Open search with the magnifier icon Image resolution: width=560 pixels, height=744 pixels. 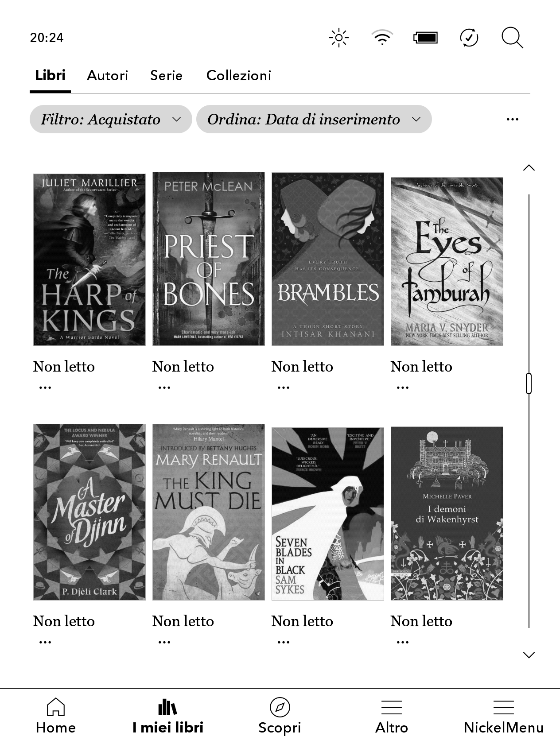click(x=512, y=38)
